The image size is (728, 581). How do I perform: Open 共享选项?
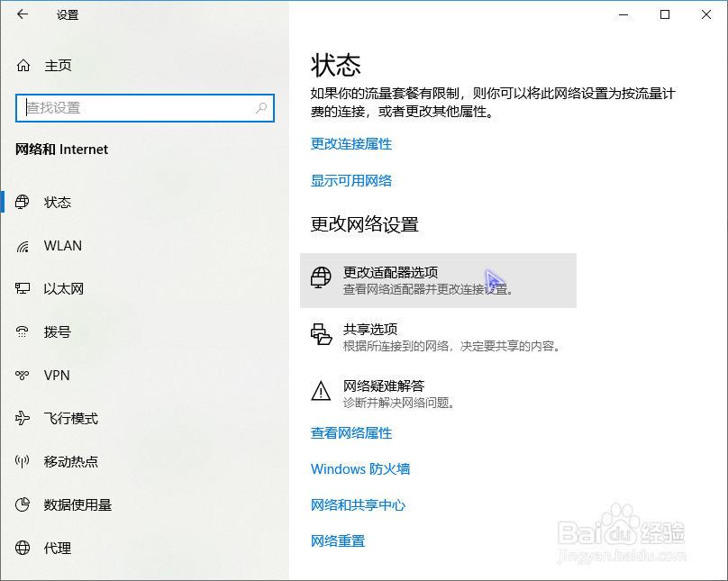(x=438, y=338)
